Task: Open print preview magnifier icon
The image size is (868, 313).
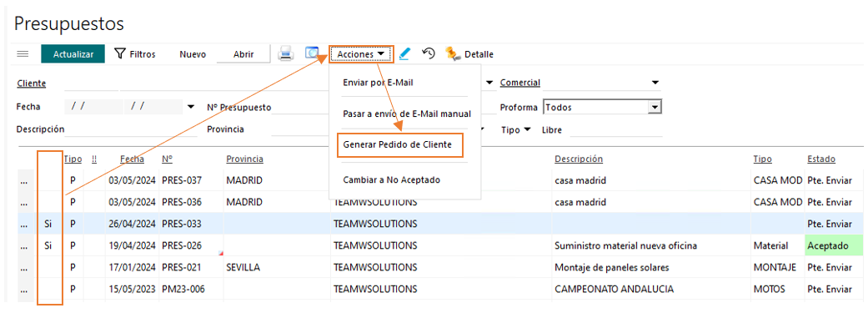Action: 312,53
